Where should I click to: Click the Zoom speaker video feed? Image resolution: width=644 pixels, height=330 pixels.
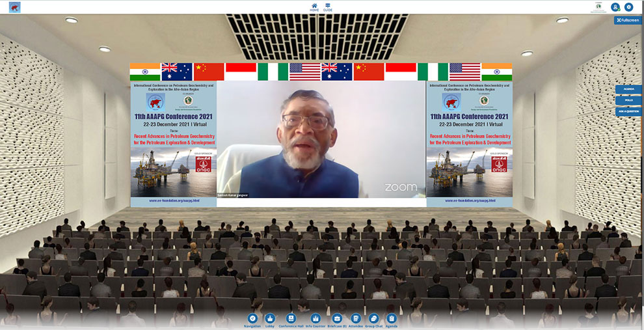click(x=321, y=139)
